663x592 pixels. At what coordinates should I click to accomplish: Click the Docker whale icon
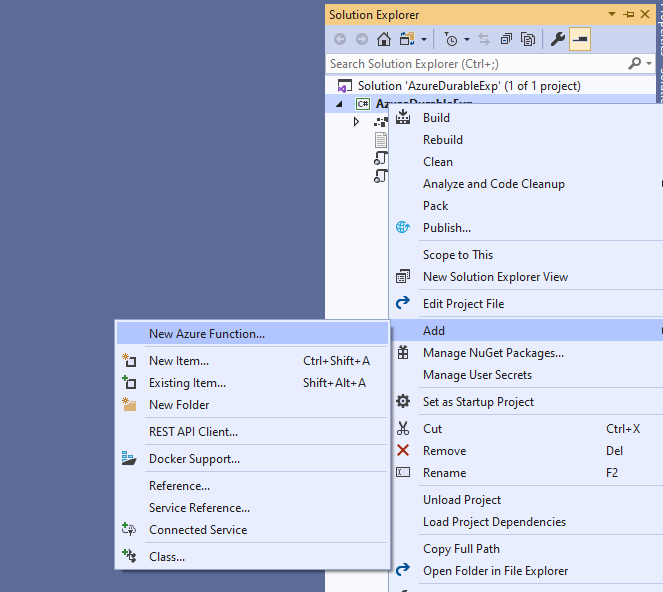tap(129, 458)
